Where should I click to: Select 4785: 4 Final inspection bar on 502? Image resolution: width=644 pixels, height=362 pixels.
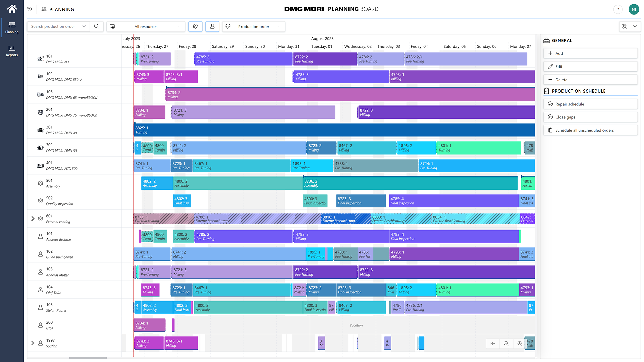(454, 201)
